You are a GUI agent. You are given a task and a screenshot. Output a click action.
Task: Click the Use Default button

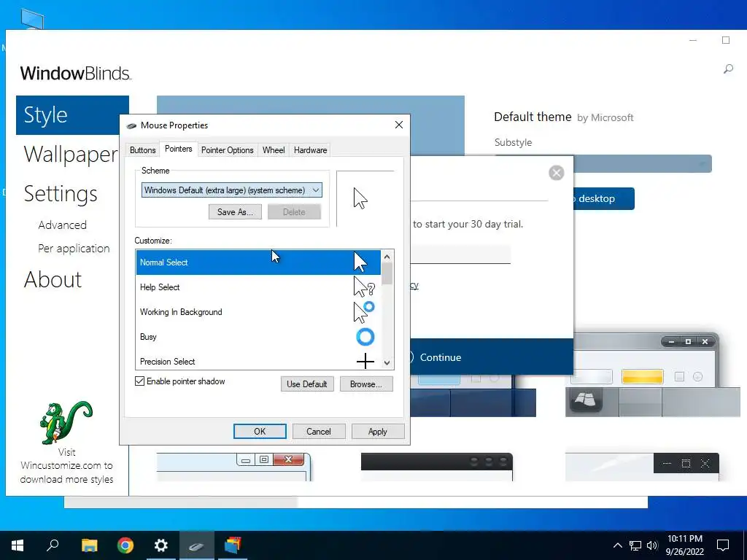click(x=307, y=384)
